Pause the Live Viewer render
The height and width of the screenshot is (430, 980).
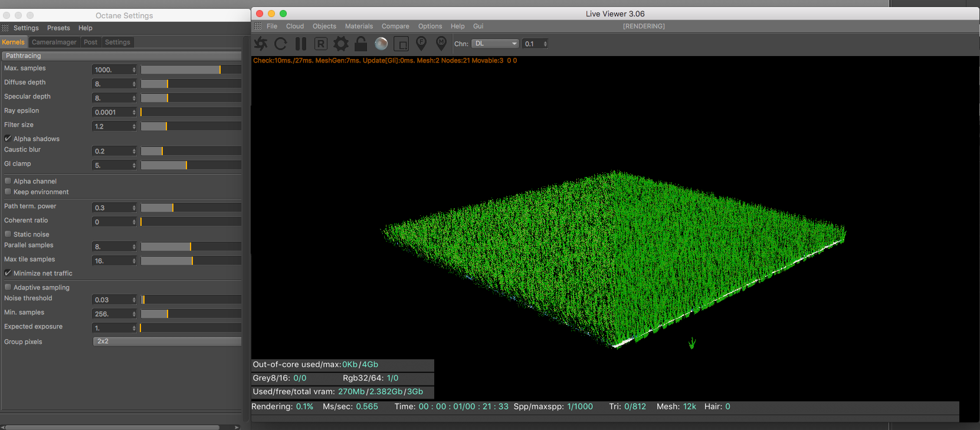(301, 44)
